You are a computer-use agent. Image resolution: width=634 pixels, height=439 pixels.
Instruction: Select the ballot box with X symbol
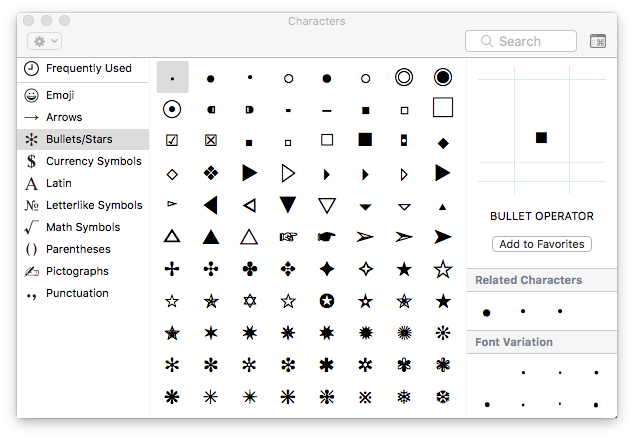pyautogui.click(x=211, y=140)
